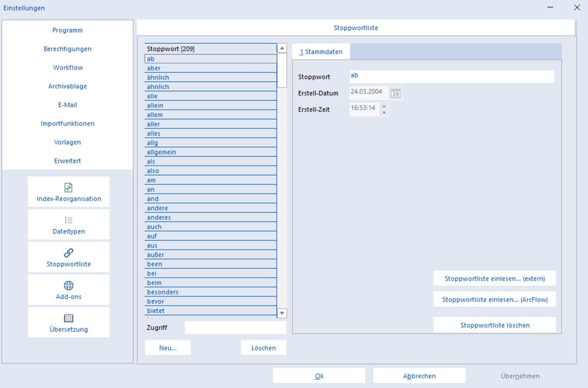Decrease Erstell-Zeit with the down arrow
The image size is (588, 388).
click(384, 113)
